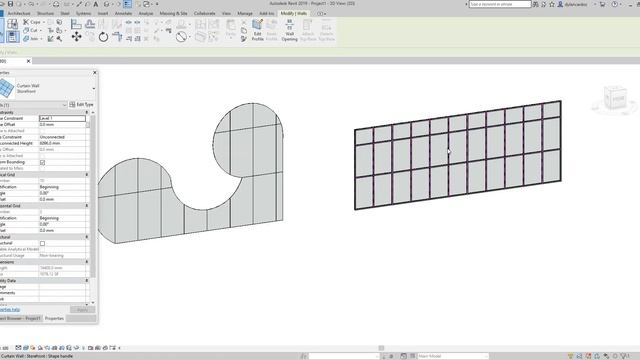
Task: Open the Collaborate ribbon tab
Action: point(204,13)
